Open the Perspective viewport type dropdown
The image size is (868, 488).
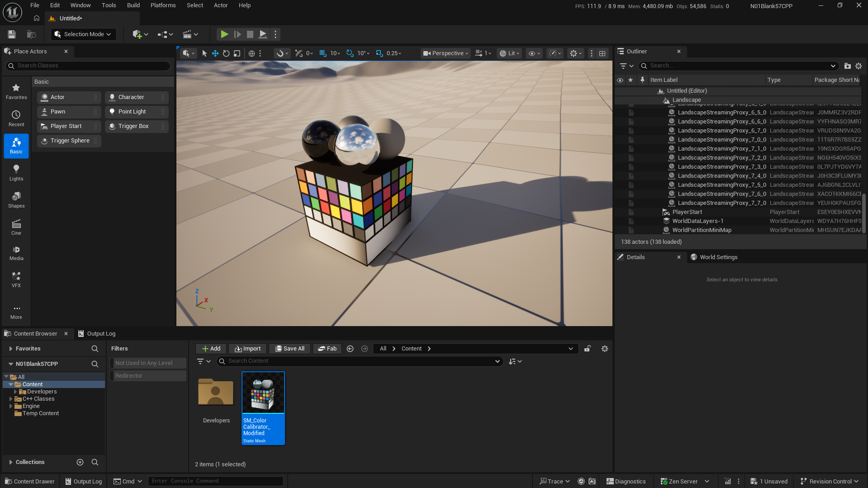(446, 53)
